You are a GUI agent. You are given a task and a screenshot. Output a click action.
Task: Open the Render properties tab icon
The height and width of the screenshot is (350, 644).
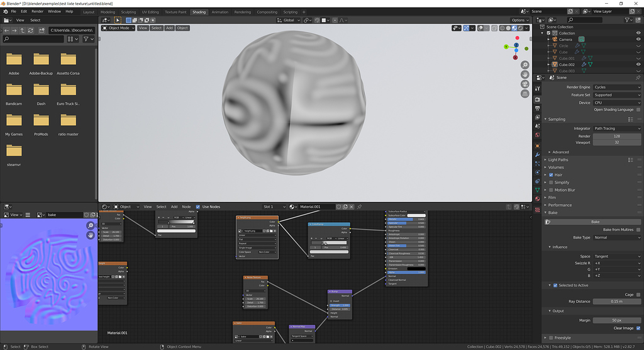coord(537,99)
